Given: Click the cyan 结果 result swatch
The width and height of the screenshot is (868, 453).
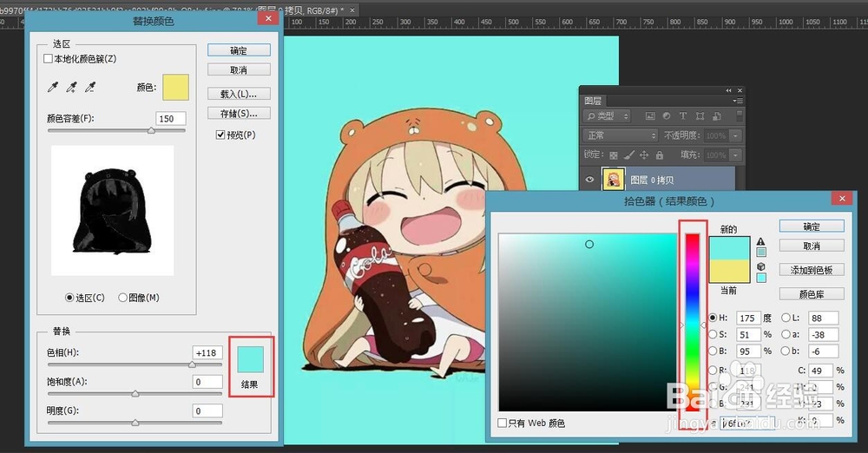Looking at the screenshot, I should [250, 359].
